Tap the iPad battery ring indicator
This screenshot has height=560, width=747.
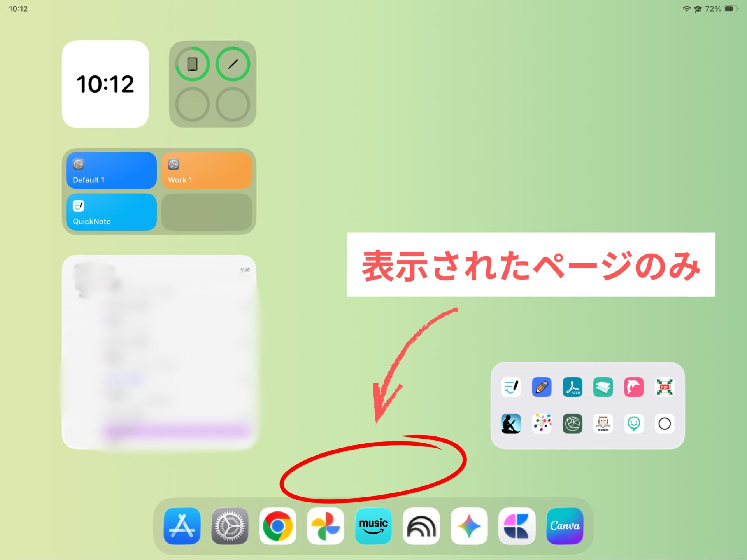[192, 64]
